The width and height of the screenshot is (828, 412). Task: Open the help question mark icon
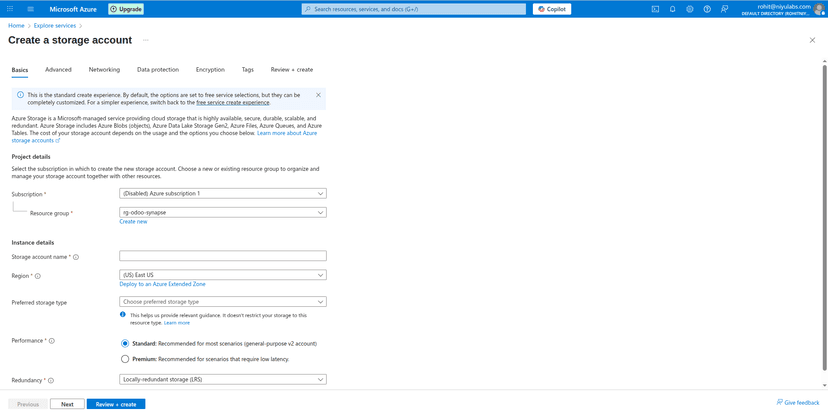coord(707,9)
